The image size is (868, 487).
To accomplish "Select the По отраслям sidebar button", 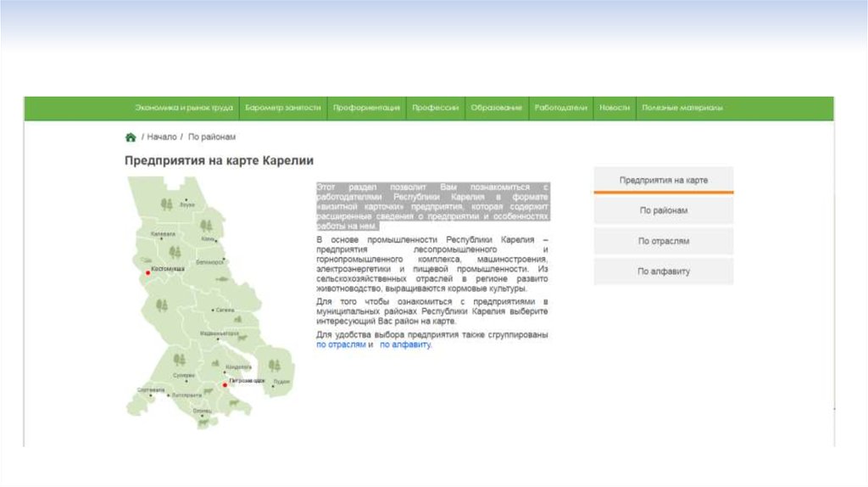I will [x=663, y=241].
